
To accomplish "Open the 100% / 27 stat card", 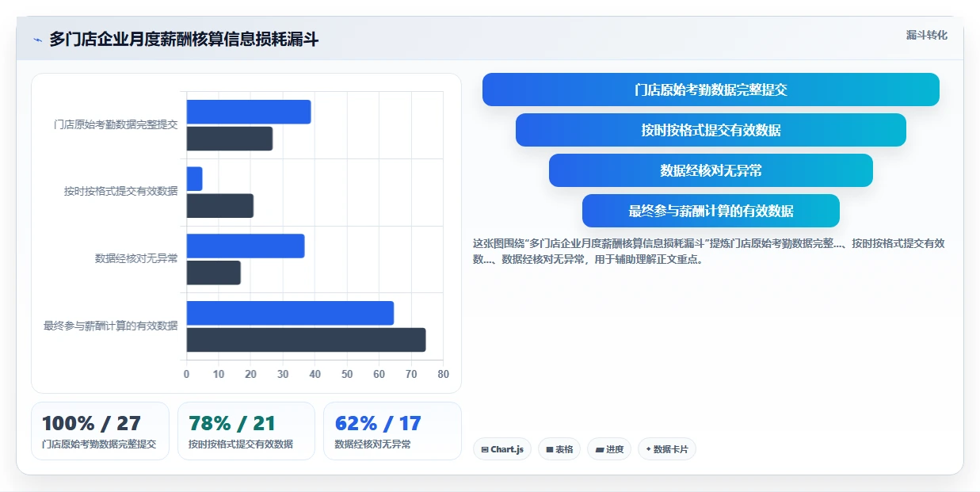I will point(100,431).
